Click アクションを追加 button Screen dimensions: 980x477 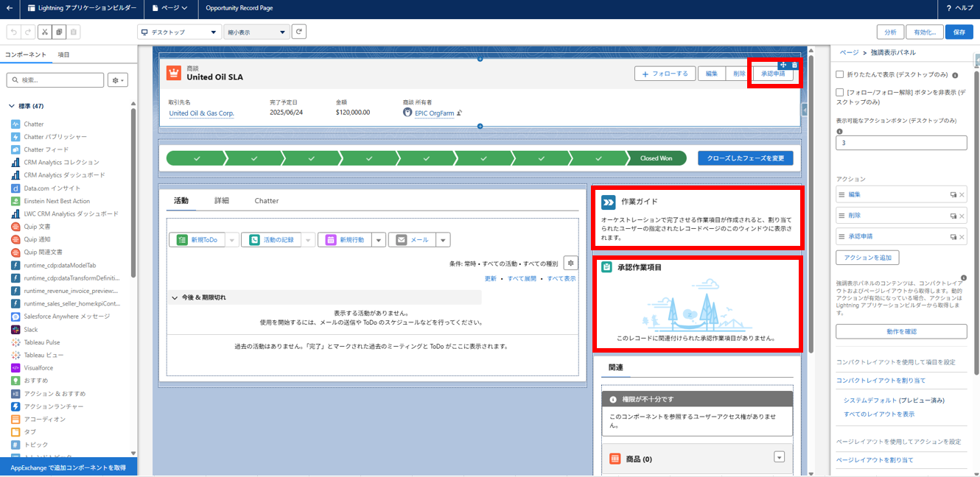point(867,258)
